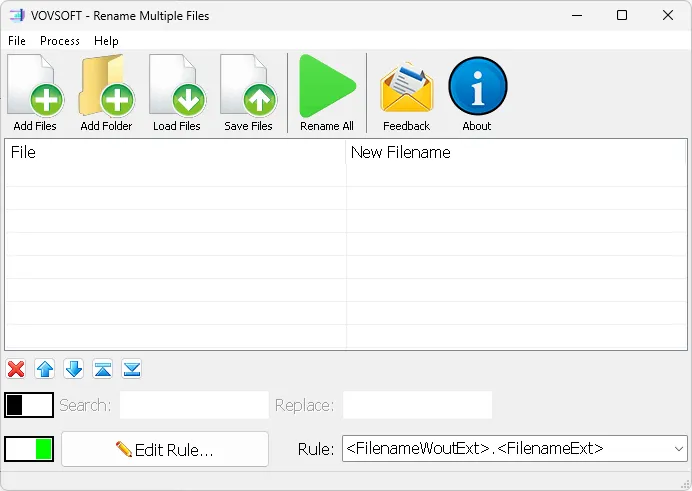The width and height of the screenshot is (692, 491).
Task: Open the Process menu
Action: point(60,41)
